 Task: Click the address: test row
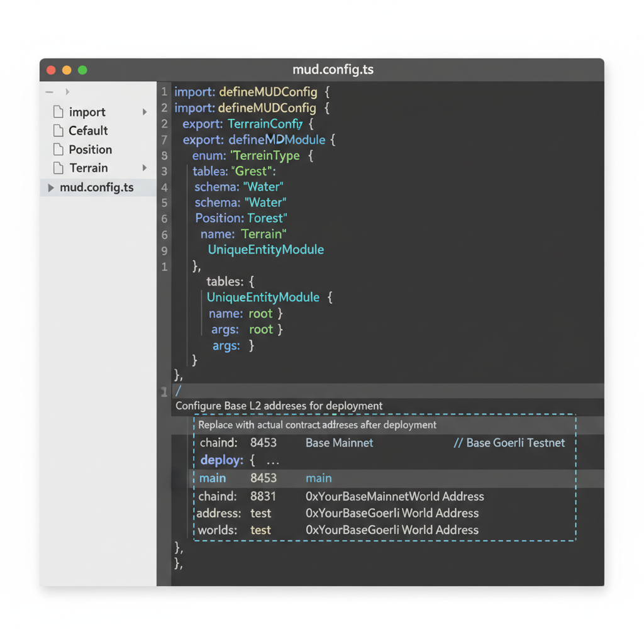(x=338, y=513)
